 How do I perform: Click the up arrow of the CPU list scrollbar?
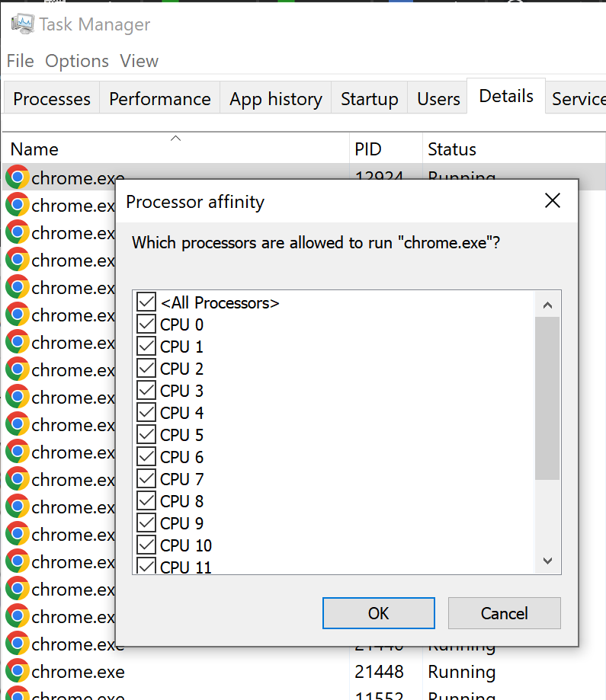pos(547,305)
